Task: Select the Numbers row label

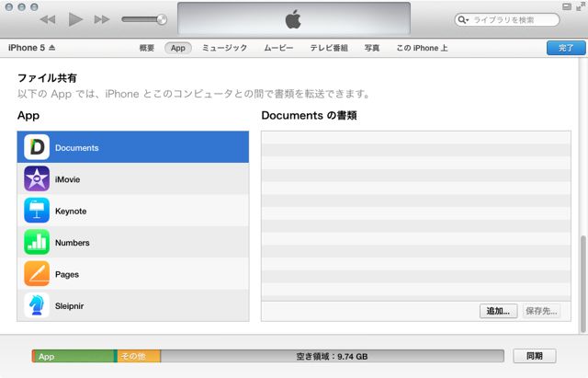Action: (73, 243)
